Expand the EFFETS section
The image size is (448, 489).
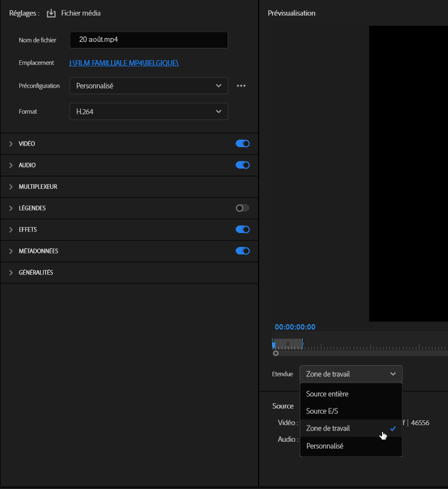[x=11, y=230]
